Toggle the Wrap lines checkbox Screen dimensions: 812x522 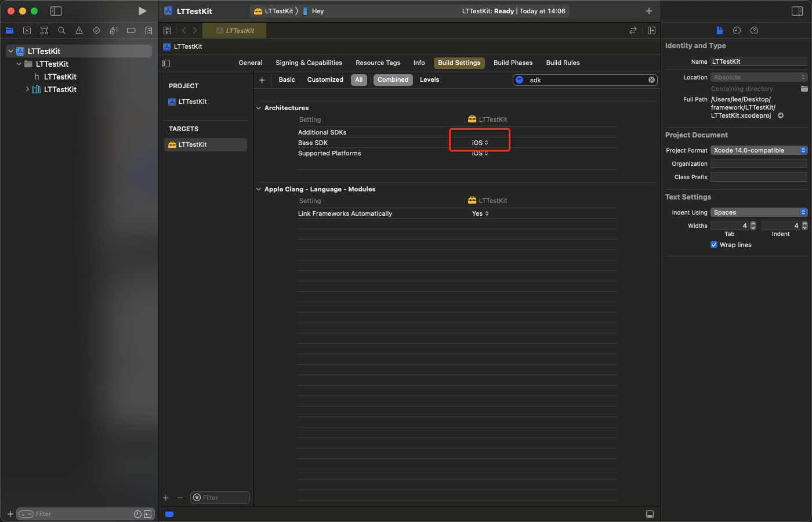[x=714, y=245]
